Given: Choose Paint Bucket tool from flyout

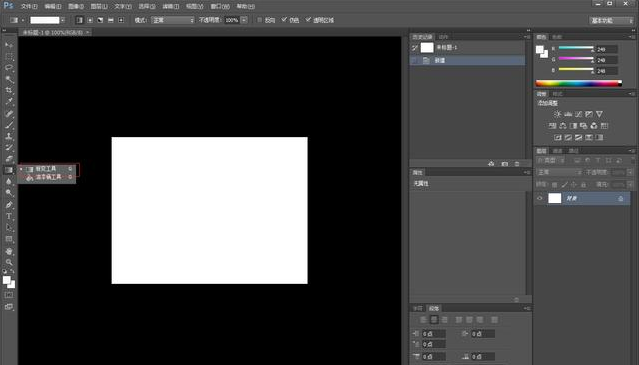Looking at the screenshot, I should [x=47, y=177].
